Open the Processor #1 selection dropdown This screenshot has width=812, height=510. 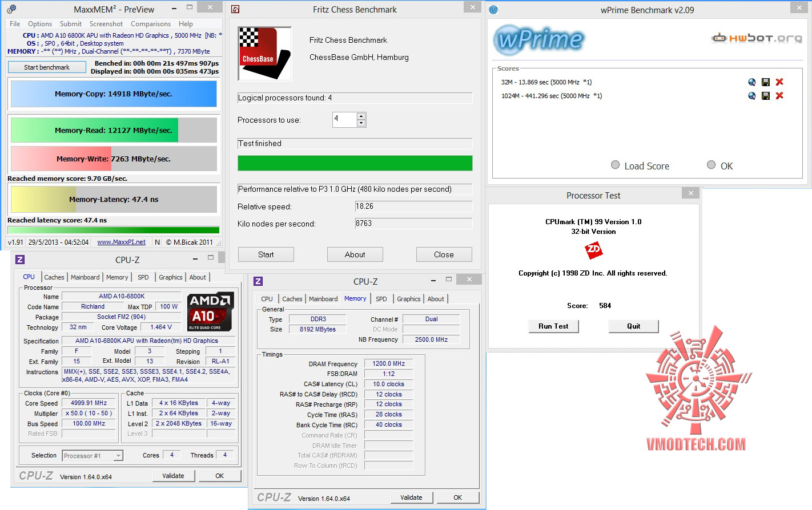point(118,456)
